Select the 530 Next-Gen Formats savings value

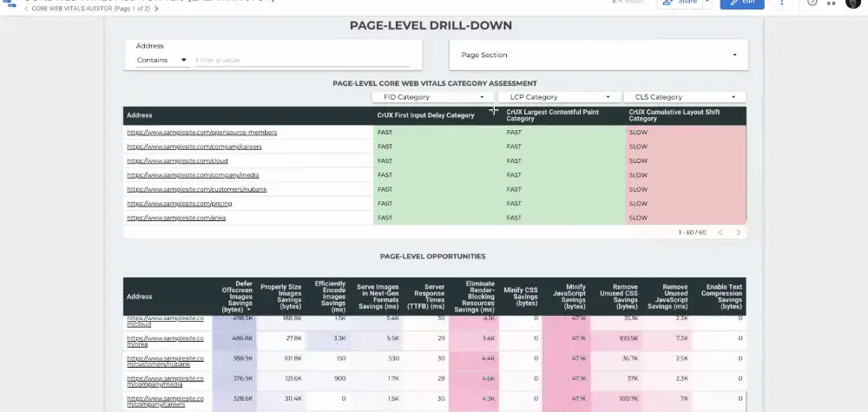pyautogui.click(x=393, y=358)
